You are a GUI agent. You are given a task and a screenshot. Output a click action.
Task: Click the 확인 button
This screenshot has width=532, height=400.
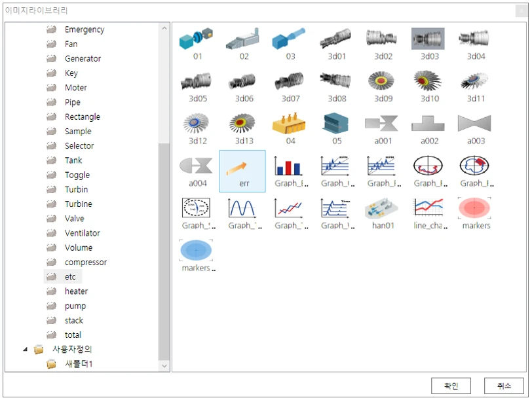tap(451, 386)
